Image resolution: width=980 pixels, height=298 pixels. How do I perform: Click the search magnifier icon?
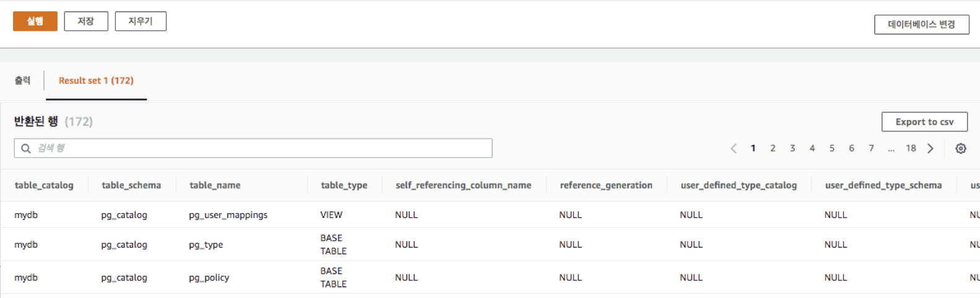(x=25, y=149)
